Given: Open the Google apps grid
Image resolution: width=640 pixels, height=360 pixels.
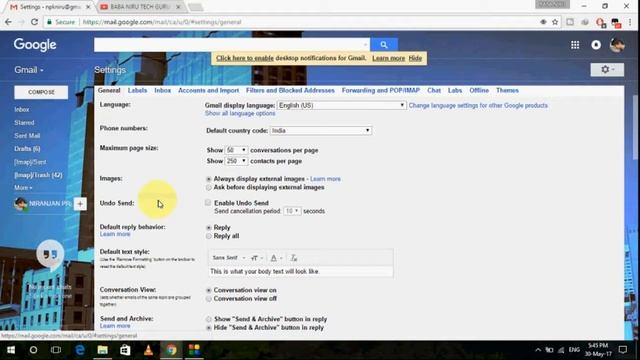Looking at the screenshot, I should 575,45.
